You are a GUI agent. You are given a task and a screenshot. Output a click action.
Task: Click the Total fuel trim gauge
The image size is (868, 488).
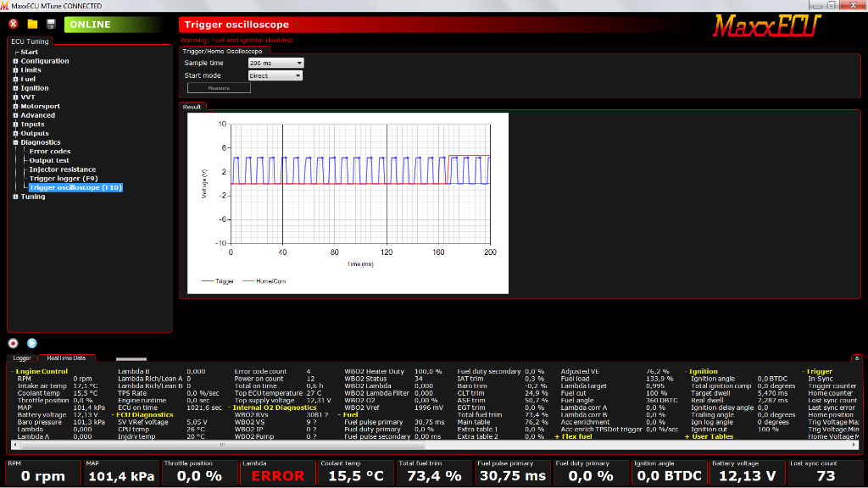point(435,473)
